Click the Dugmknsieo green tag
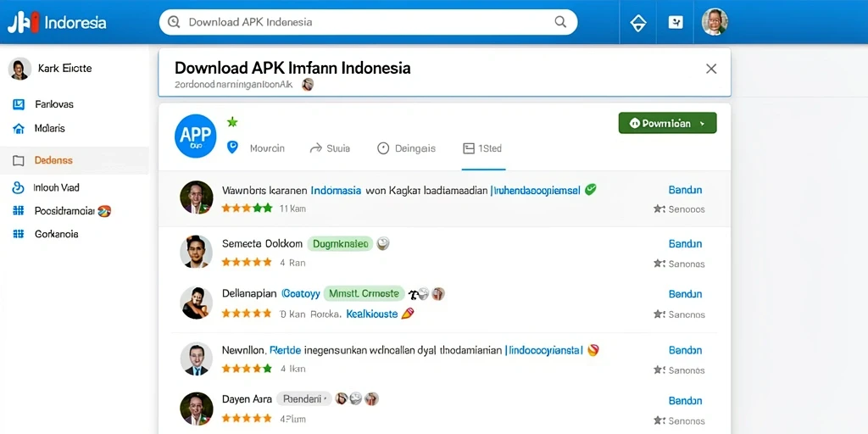Screen dimensions: 868x434 pos(340,243)
